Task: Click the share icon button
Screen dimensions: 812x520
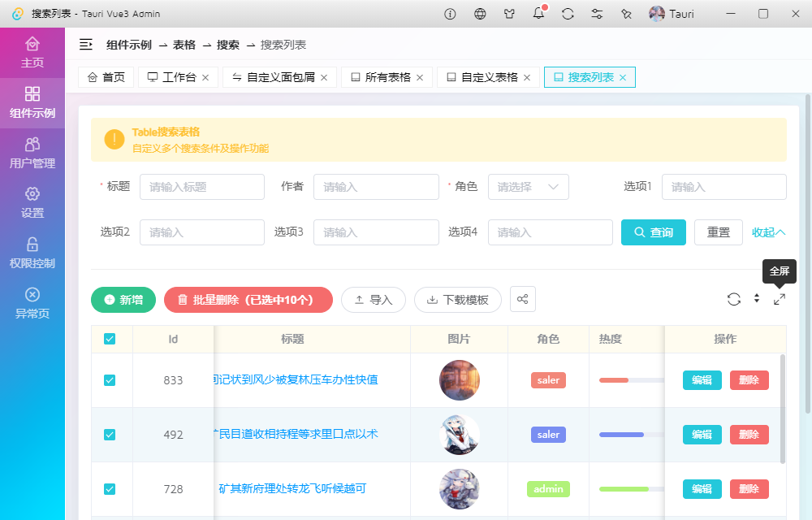Action: [522, 299]
